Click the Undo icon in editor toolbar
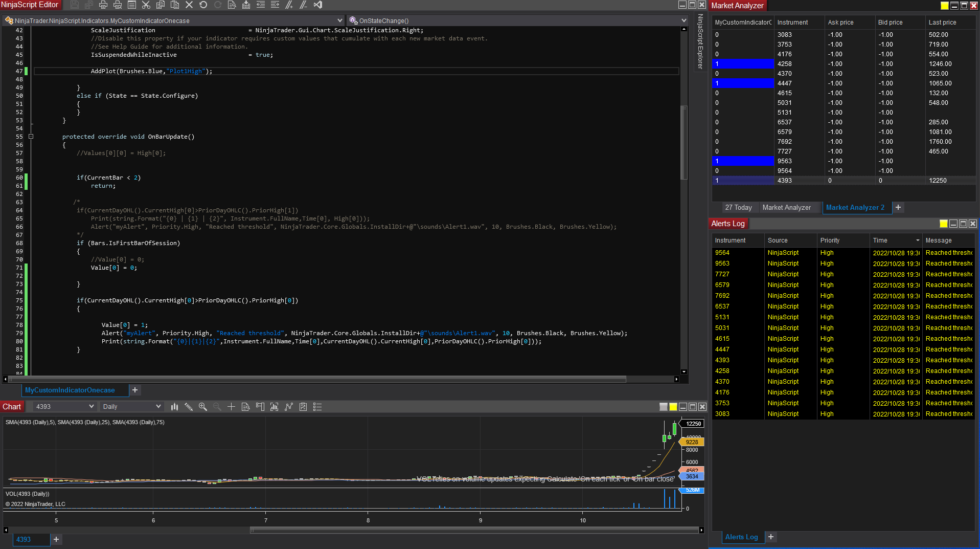 pyautogui.click(x=203, y=5)
